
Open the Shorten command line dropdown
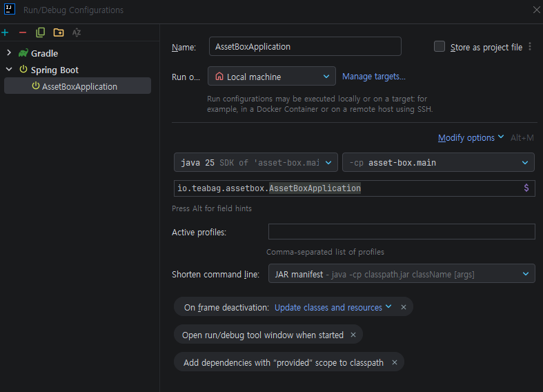(402, 274)
